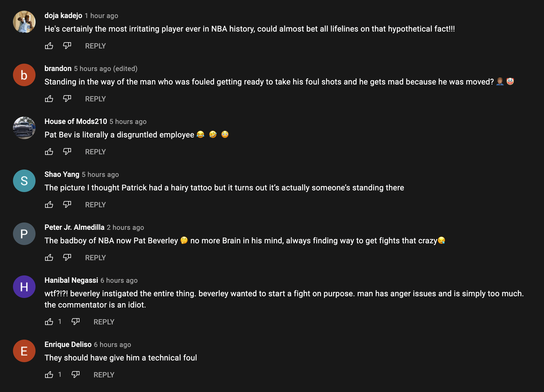
Task: Click doja kadejo's profile picture
Action: tap(24, 22)
